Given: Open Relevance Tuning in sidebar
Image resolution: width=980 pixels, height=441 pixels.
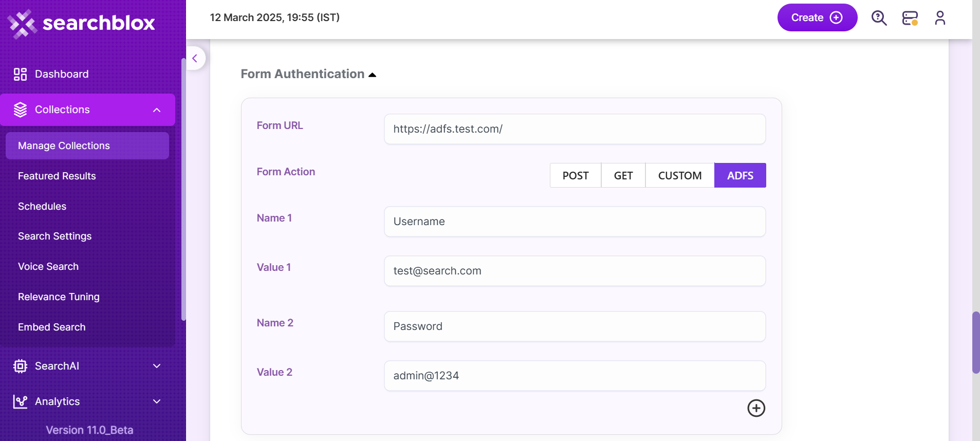Looking at the screenshot, I should click(x=59, y=297).
